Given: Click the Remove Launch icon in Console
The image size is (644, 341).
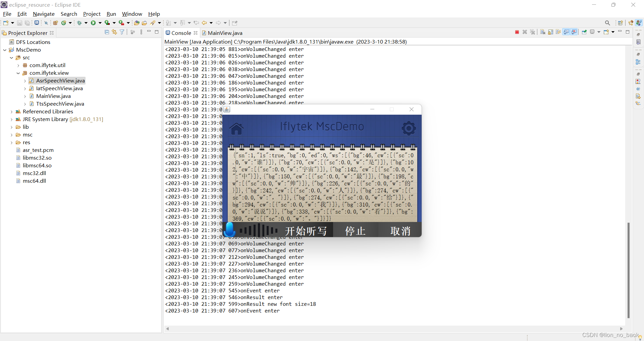Looking at the screenshot, I should [525, 32].
